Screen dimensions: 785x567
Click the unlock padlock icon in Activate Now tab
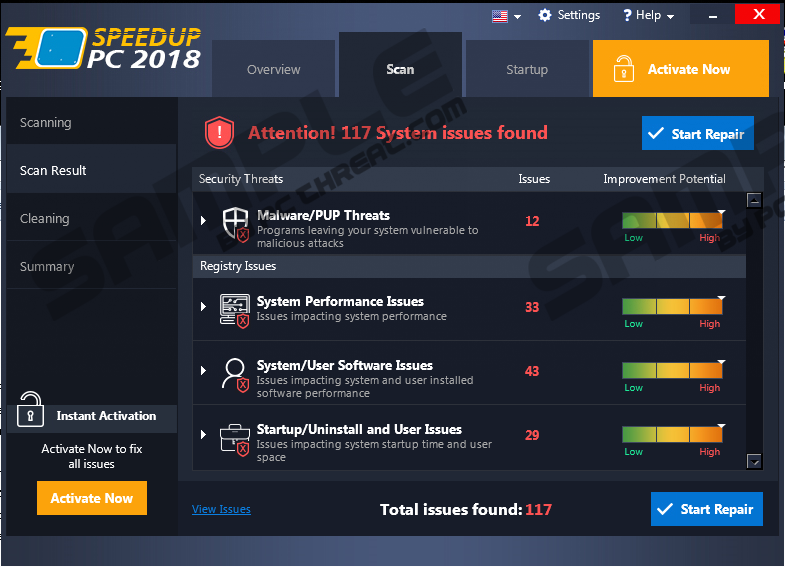point(624,69)
